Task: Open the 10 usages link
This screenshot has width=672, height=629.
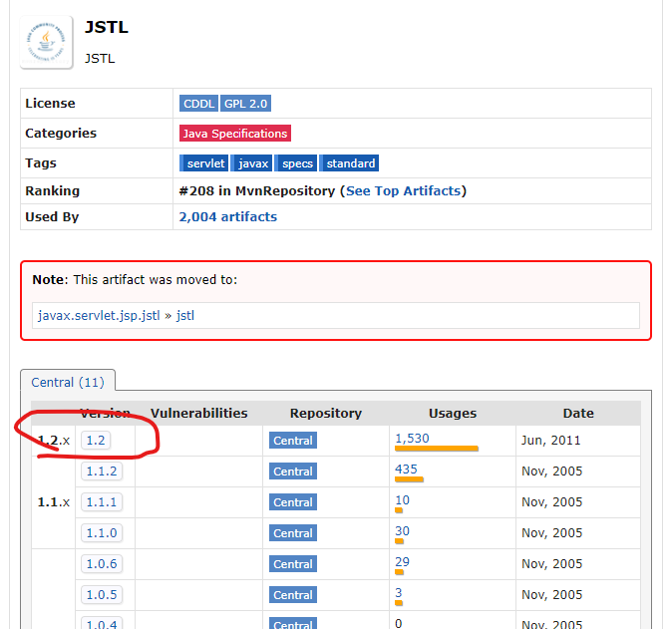Action: click(x=402, y=500)
